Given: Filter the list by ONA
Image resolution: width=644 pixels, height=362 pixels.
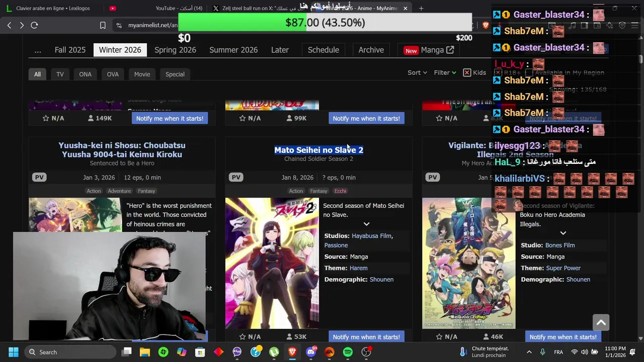Looking at the screenshot, I should coord(85,74).
